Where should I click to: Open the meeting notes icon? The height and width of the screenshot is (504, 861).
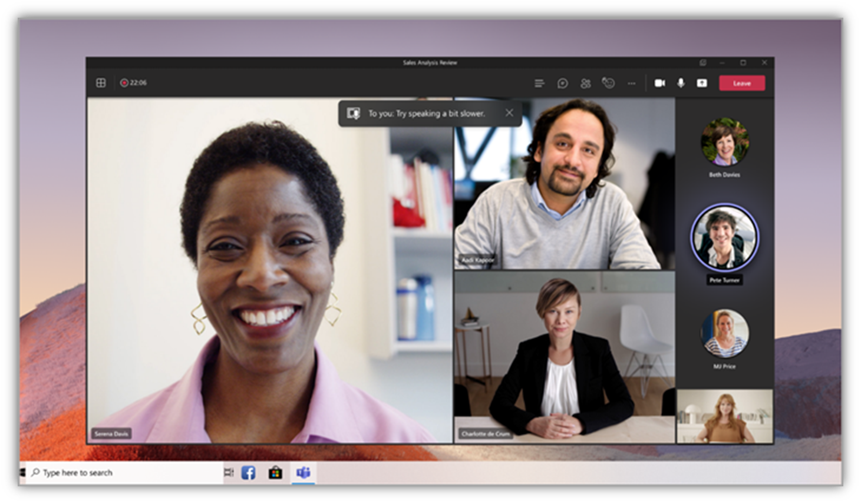[539, 83]
